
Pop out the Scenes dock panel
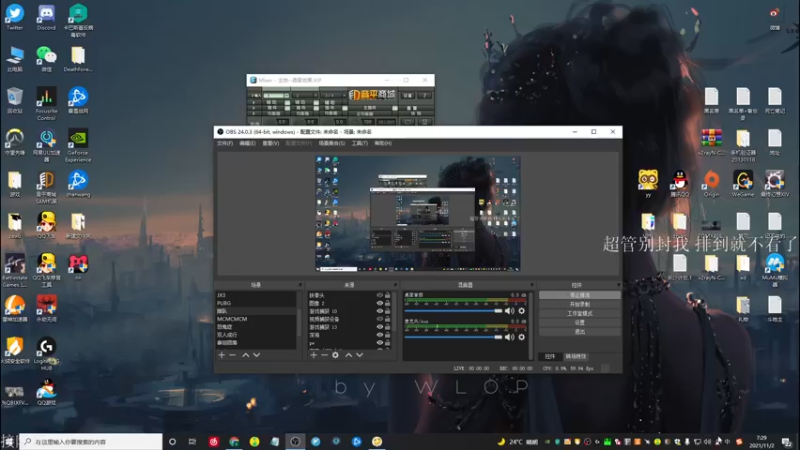(x=300, y=285)
